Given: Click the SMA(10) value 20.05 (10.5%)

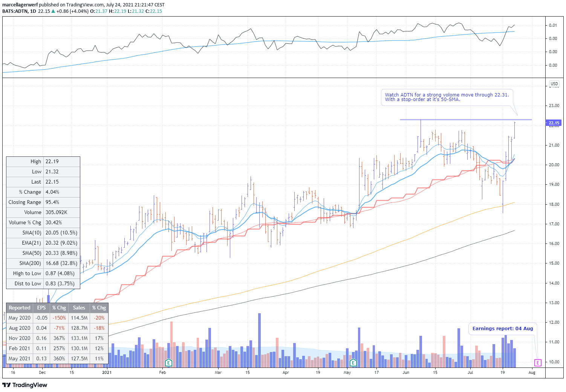Looking at the screenshot, I should 61,233.
